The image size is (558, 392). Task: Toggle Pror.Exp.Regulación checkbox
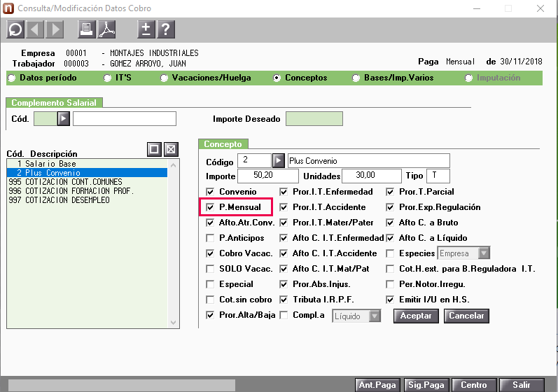point(390,207)
